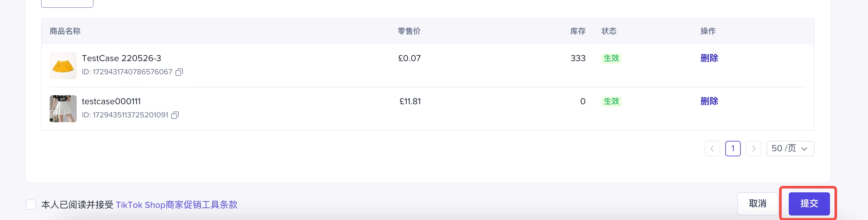The width and height of the screenshot is (868, 220).
Task: Click the 库存 column header
Action: point(578,31)
